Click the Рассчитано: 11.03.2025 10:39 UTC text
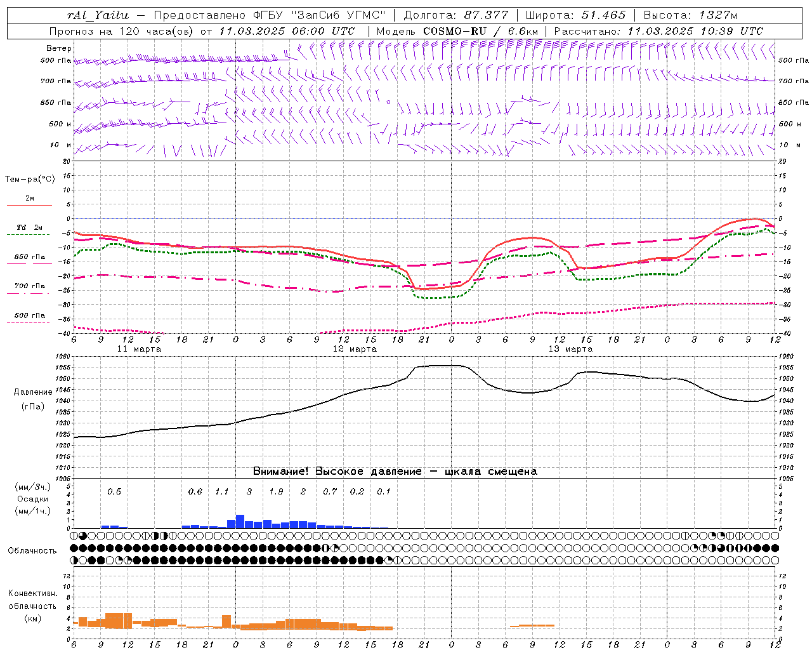Image resolution: width=812 pixels, height=650 pixels. pos(658,31)
